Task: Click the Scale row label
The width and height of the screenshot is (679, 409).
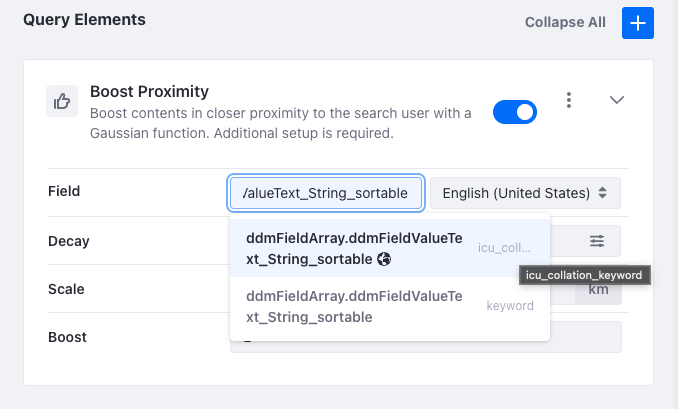Action: coord(66,289)
